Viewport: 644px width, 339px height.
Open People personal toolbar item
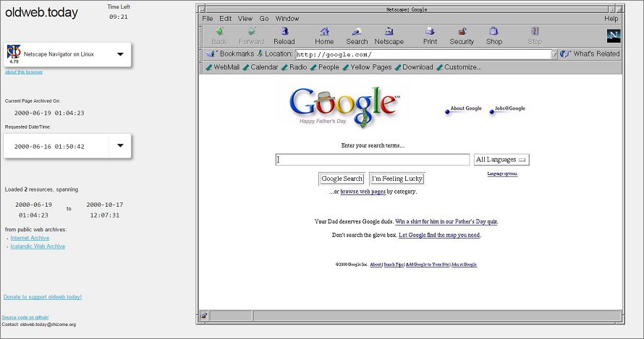point(324,67)
